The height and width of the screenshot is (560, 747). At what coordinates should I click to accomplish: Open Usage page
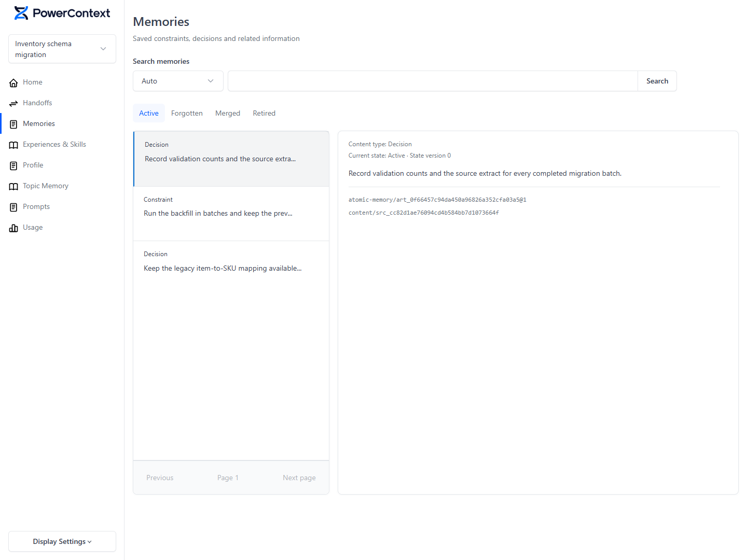[x=62, y=227]
